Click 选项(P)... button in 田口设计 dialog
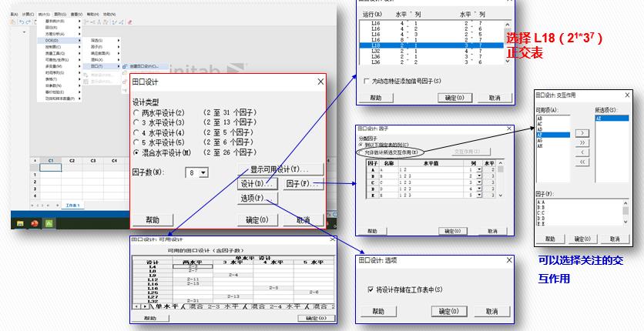644x331 pixels. point(258,199)
